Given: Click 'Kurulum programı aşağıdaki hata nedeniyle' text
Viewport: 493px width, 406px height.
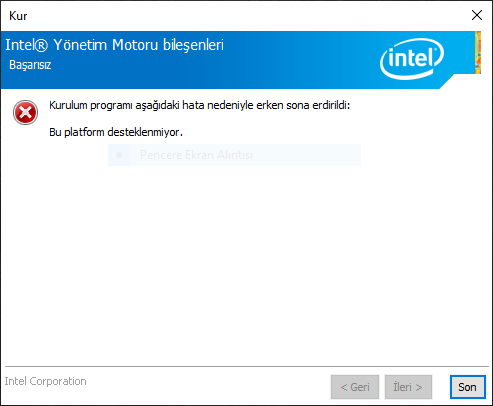Looking at the screenshot, I should tap(151, 106).
